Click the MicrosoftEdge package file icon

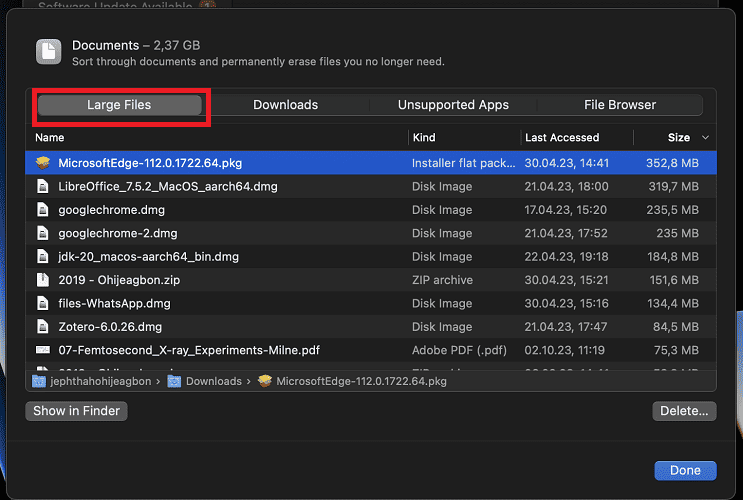[43, 163]
